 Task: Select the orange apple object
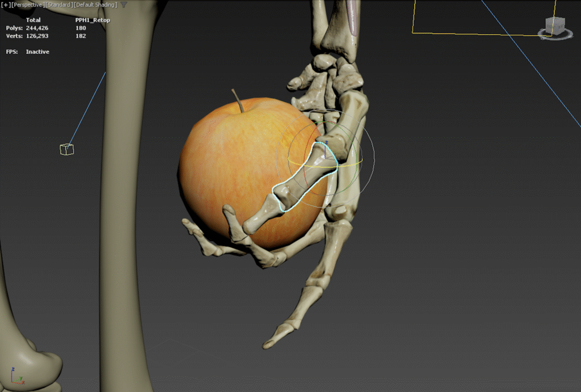click(x=227, y=165)
